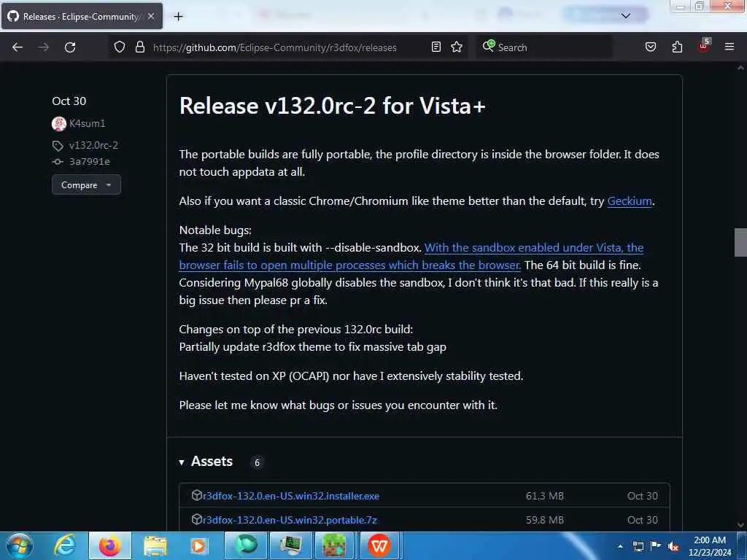Open the computer monitor taskbar app
Screen dimensions: 747x560
point(290,545)
